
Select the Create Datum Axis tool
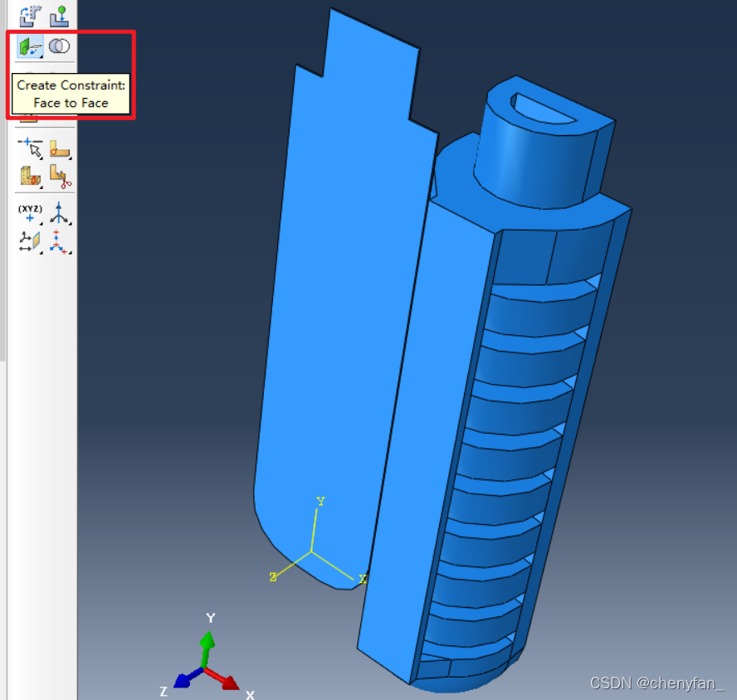click(60, 213)
